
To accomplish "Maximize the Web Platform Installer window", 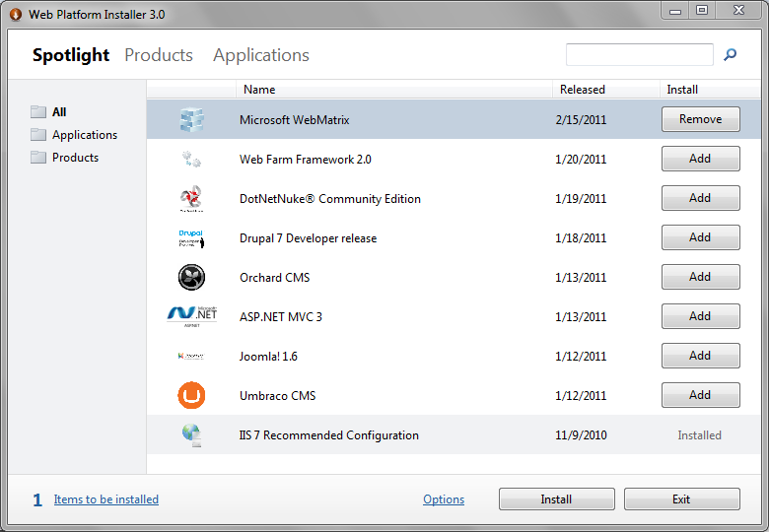I will click(702, 11).
